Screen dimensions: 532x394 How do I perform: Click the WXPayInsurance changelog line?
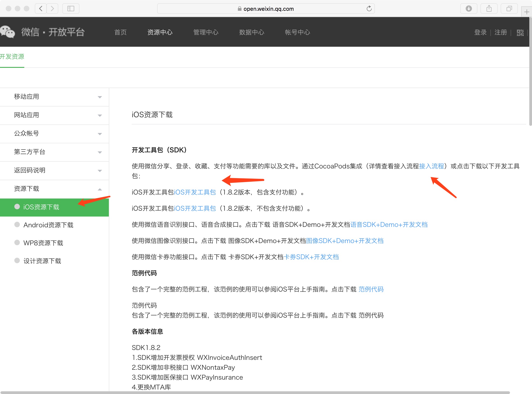pos(187,377)
